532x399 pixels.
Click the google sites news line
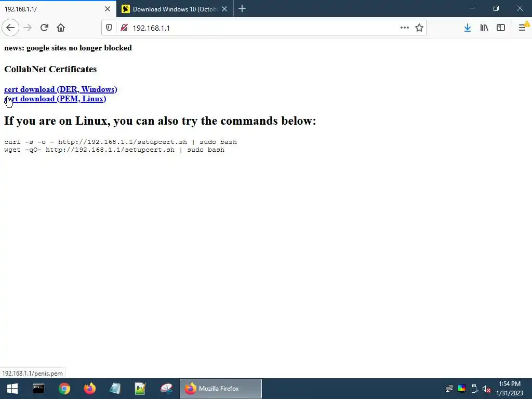[x=68, y=48]
